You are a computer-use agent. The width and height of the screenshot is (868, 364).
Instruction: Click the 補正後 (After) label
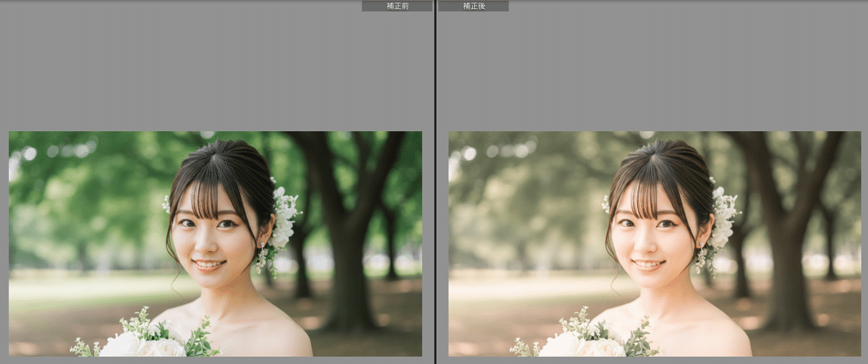coord(473,6)
